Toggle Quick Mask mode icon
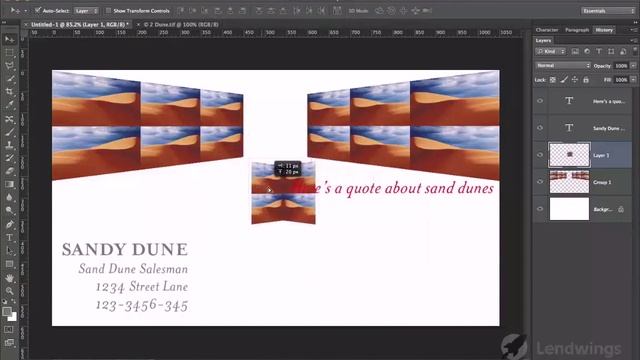Viewport: 640px width, 360px height. pos(9,329)
